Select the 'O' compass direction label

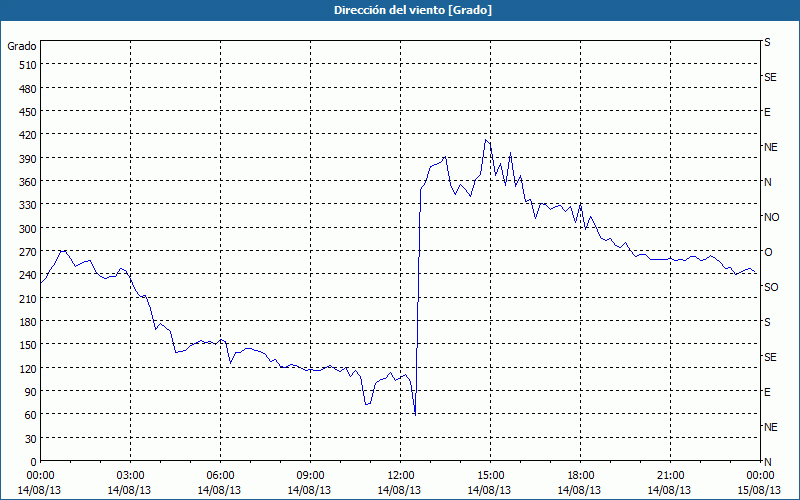(768, 252)
